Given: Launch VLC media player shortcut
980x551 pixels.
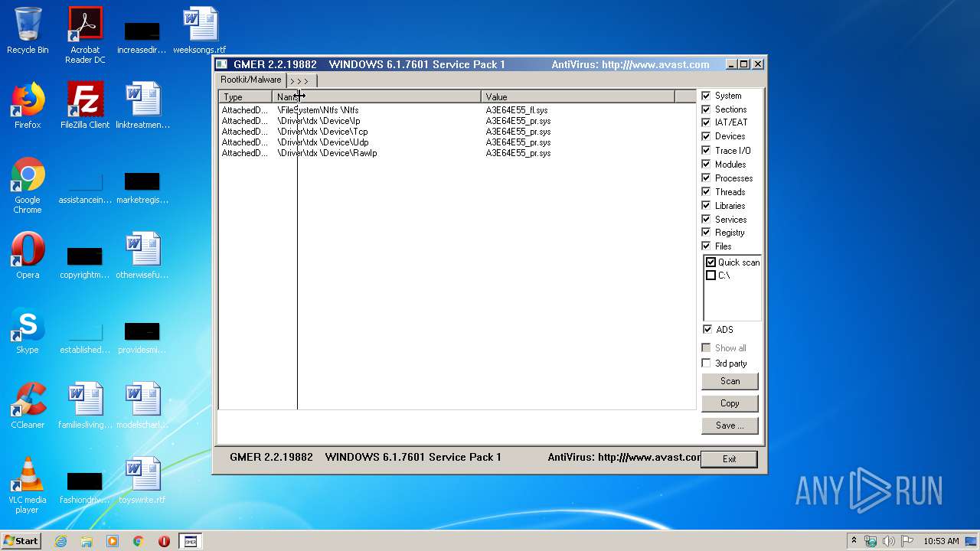Looking at the screenshot, I should 28,485.
